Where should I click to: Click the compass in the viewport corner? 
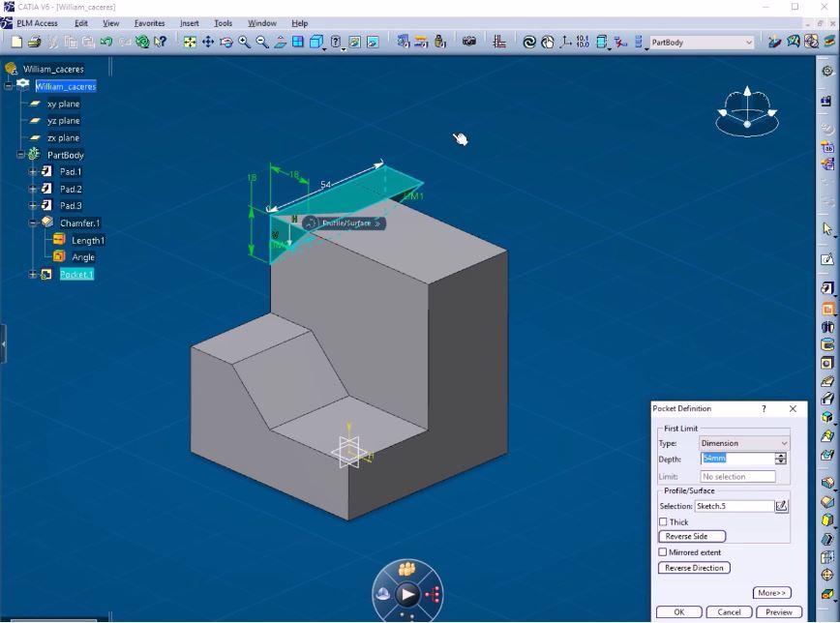point(746,110)
